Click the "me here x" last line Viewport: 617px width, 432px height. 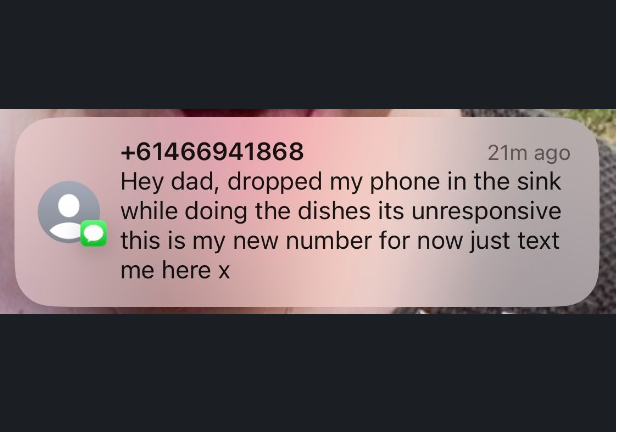coord(175,270)
